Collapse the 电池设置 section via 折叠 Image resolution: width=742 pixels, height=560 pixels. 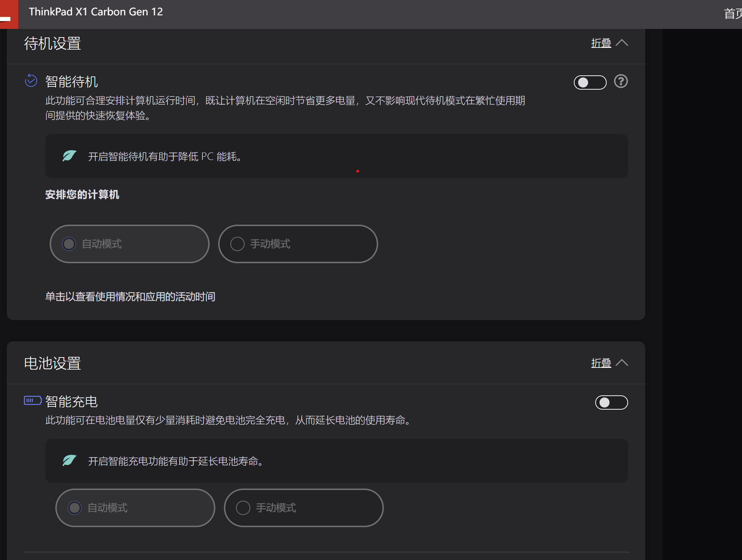[x=609, y=363]
